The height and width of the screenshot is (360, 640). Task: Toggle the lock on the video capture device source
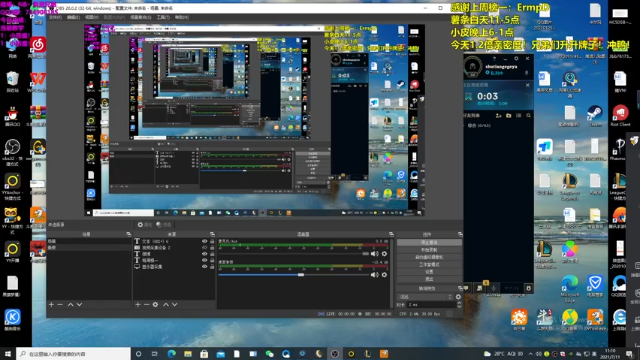tap(212, 247)
